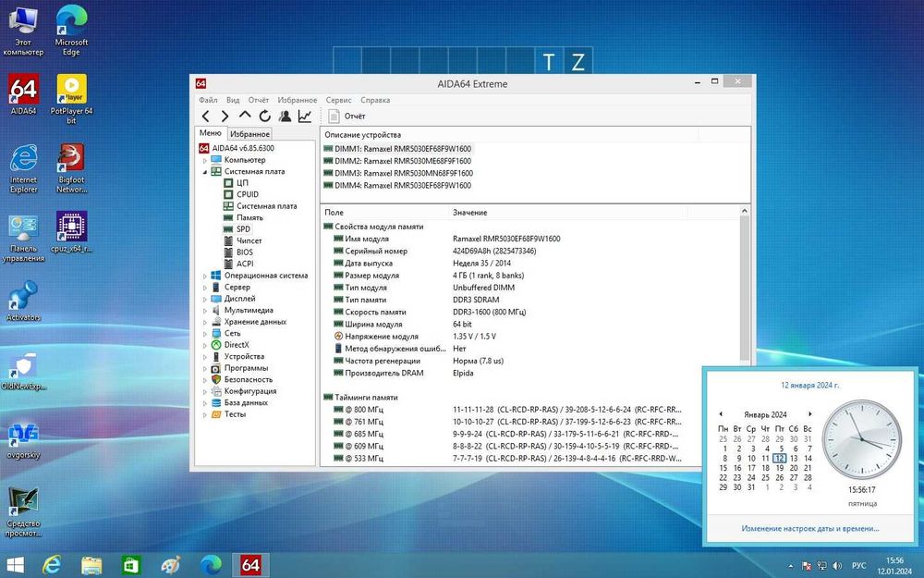Open the Вид menu
924x578 pixels.
[x=233, y=100]
